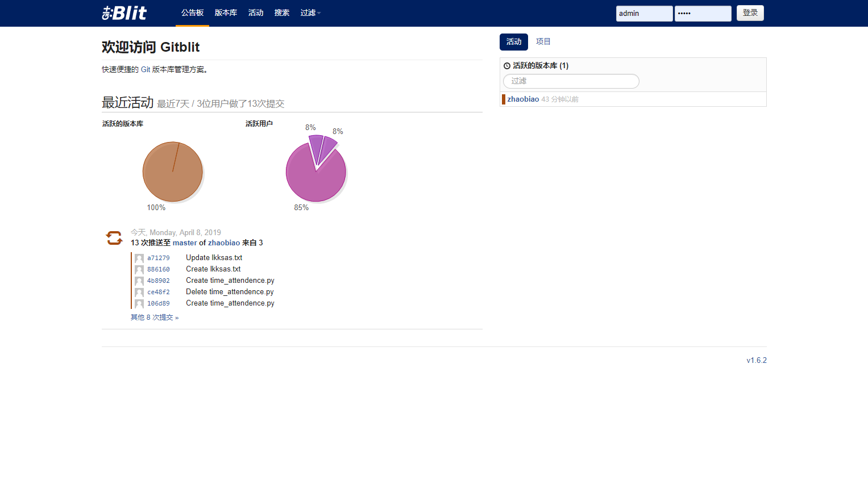Click the avatar next to commit ce48f2
The width and height of the screenshot is (868, 489).
point(139,292)
